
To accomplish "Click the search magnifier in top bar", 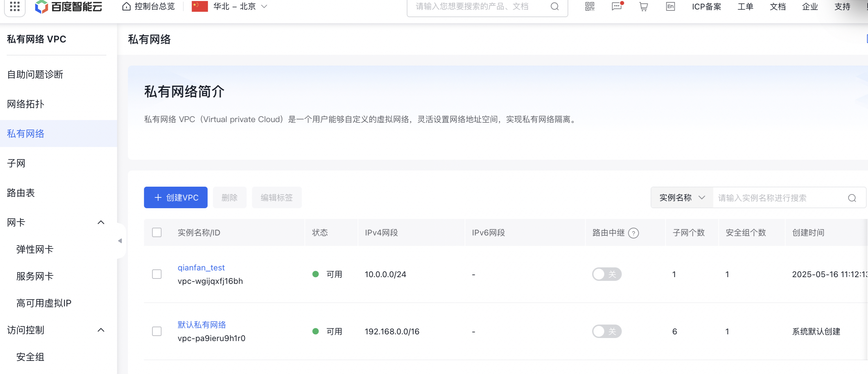I will click(555, 6).
